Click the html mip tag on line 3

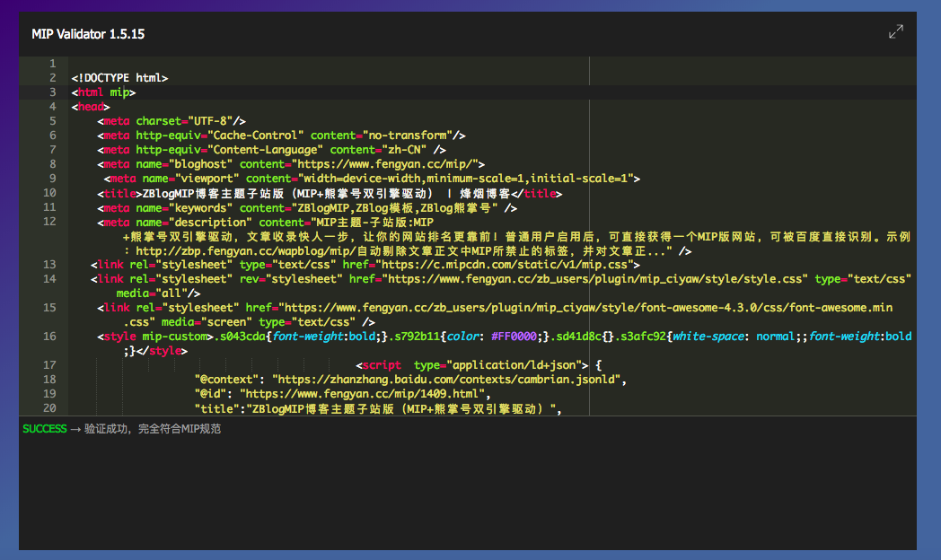click(104, 92)
